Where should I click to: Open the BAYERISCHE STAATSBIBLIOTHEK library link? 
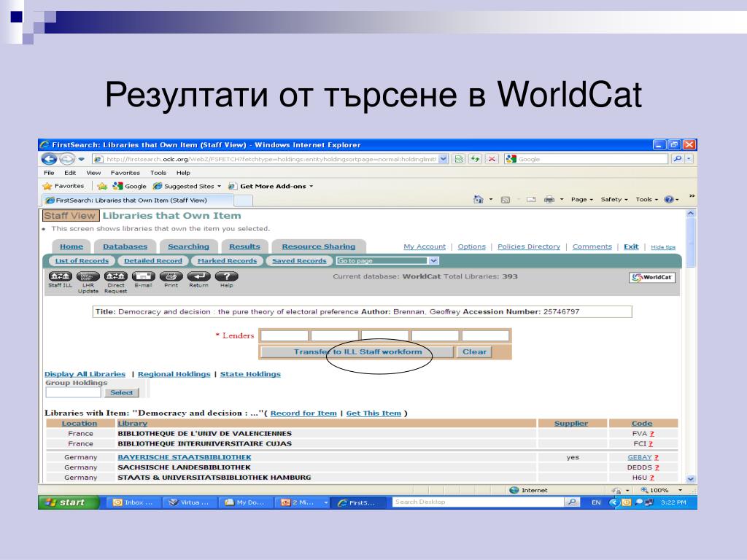[x=185, y=457]
